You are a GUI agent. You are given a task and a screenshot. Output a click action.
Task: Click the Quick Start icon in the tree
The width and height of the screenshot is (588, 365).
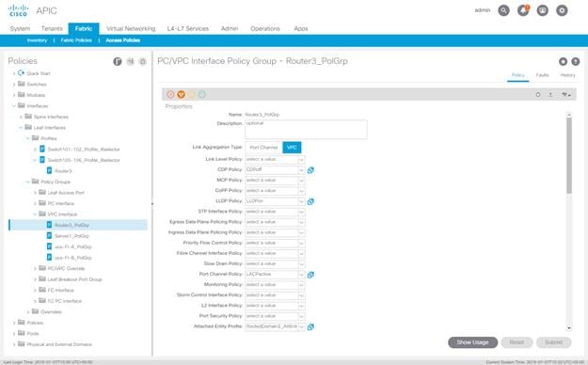21,73
